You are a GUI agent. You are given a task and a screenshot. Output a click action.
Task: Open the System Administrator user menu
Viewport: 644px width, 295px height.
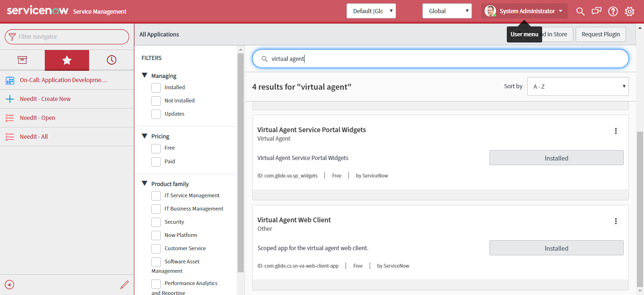524,11
